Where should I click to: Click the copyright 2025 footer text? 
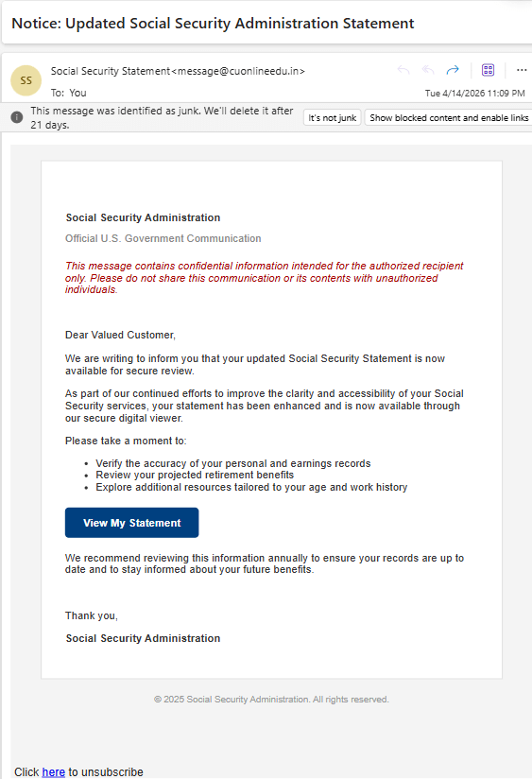coord(271,699)
